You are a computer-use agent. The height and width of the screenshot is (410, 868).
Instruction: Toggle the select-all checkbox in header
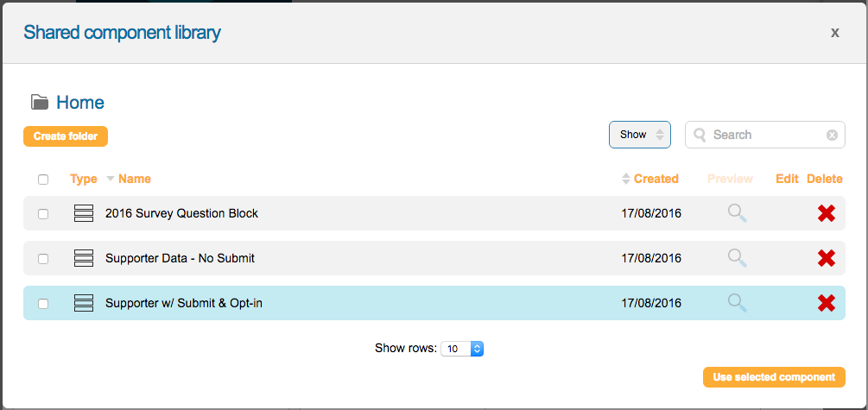click(43, 180)
